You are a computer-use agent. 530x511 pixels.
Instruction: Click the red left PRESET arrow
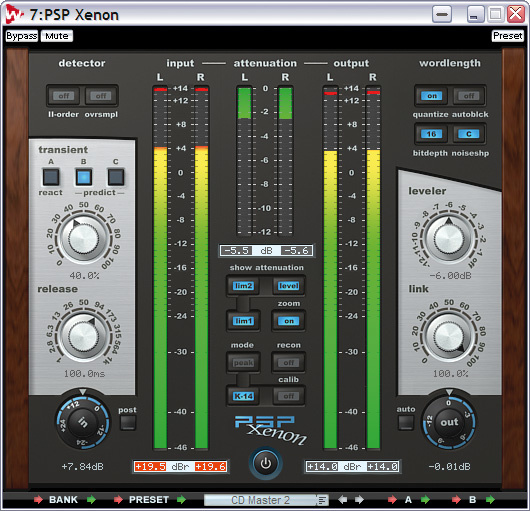(x=118, y=500)
